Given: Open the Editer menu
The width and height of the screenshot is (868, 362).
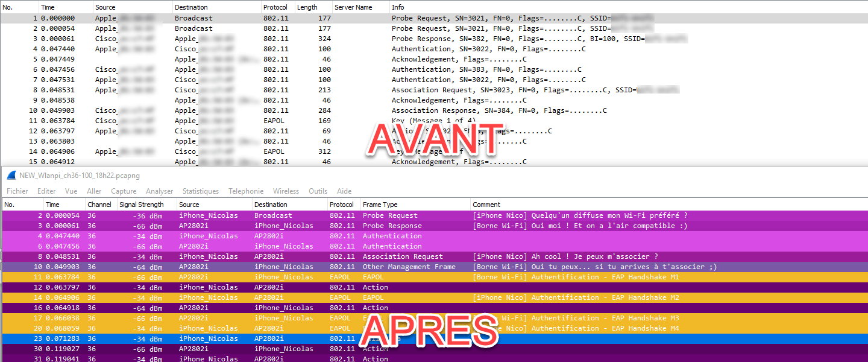Looking at the screenshot, I should click(46, 191).
